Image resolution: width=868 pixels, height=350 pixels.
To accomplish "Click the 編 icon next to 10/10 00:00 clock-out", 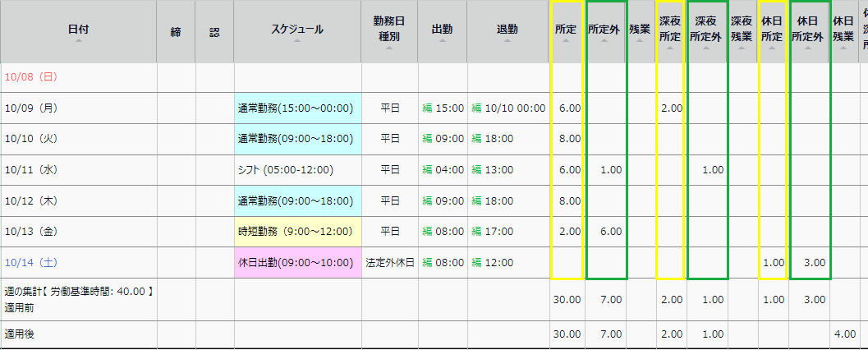I will pyautogui.click(x=476, y=108).
